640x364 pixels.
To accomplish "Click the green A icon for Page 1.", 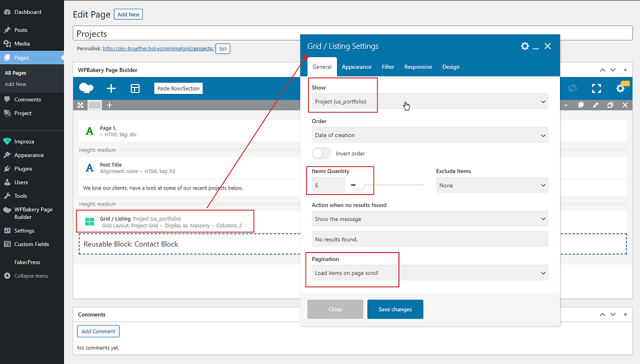I will click(x=89, y=131).
